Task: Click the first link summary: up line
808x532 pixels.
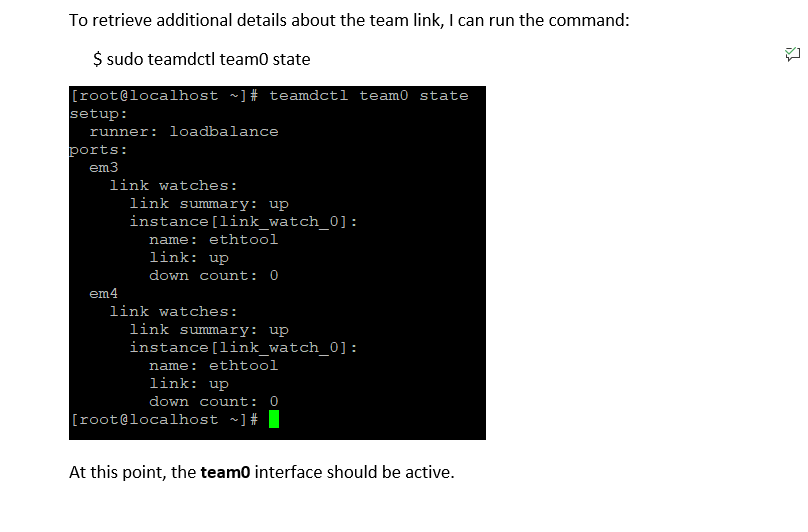Action: 209,204
